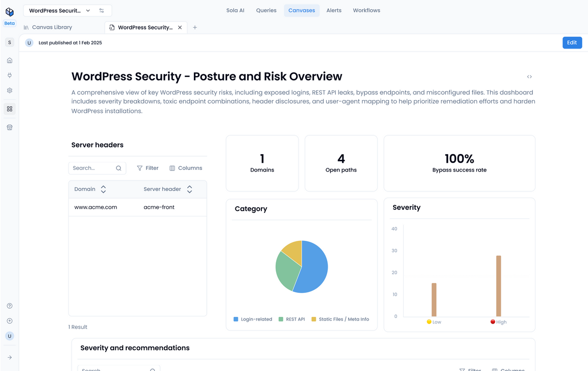Image resolution: width=588 pixels, height=371 pixels.
Task: Click the www.acme.com domain cell
Action: tap(95, 207)
